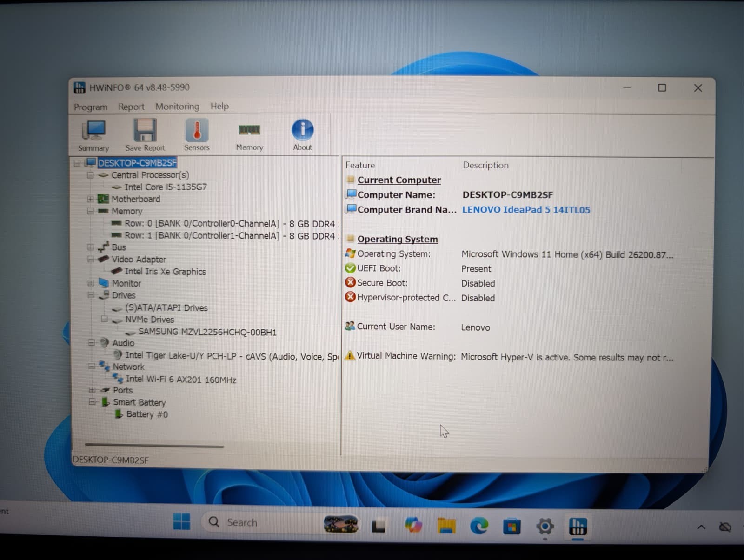Select DESKTOP-C9MB2SF root tree node
Viewport: 744px width, 560px height.
[x=137, y=163]
